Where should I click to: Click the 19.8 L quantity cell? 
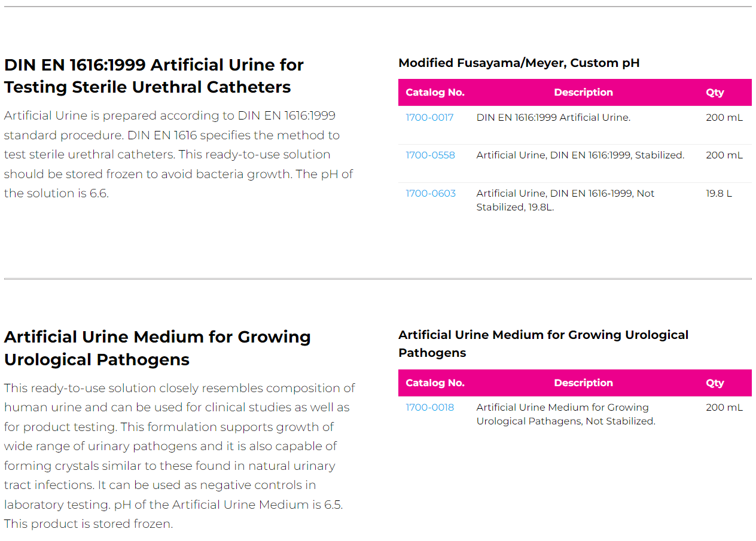[718, 194]
